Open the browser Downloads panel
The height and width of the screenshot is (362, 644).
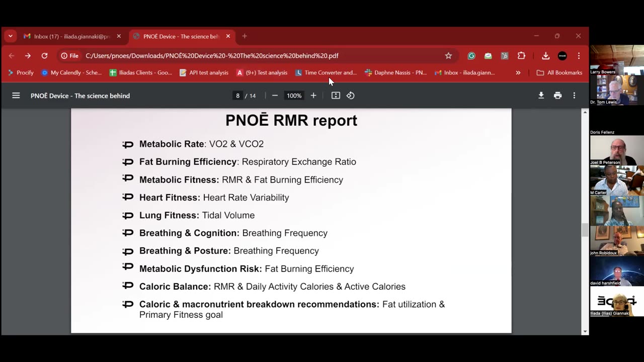(545, 56)
